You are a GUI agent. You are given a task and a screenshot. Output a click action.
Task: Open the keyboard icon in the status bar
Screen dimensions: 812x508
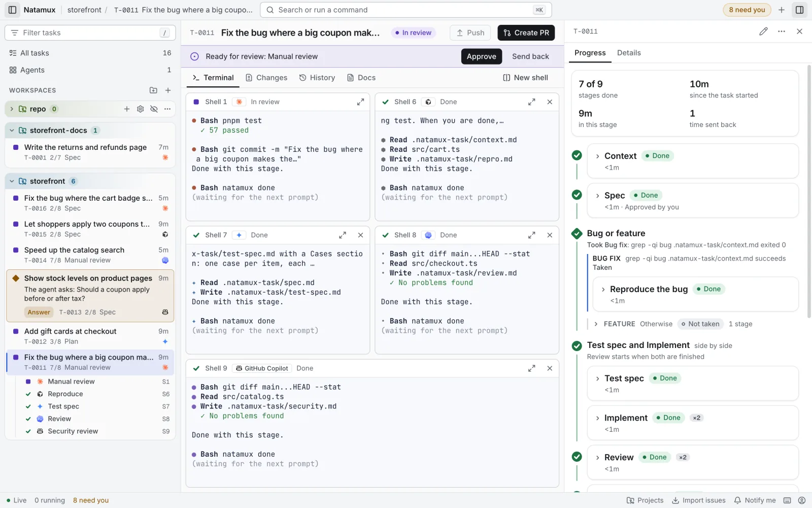(x=787, y=500)
